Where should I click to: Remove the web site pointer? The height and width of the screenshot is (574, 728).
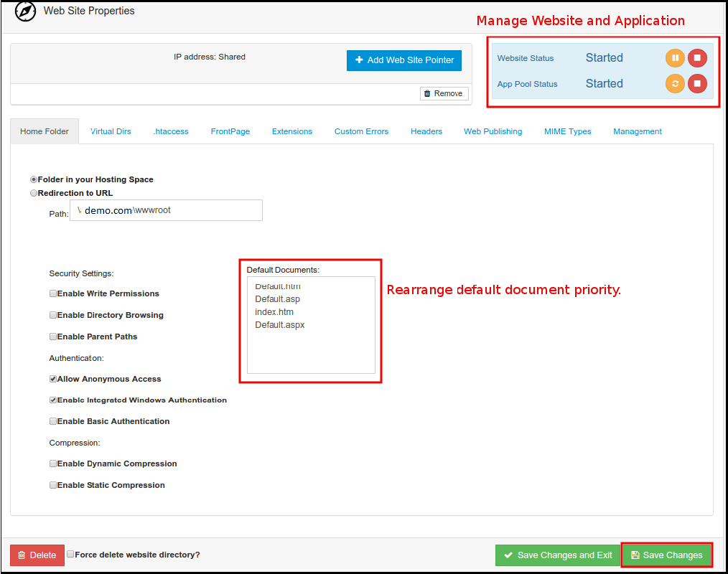[x=444, y=93]
